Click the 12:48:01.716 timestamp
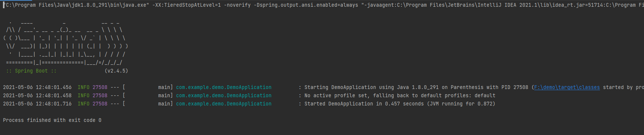 (54, 104)
